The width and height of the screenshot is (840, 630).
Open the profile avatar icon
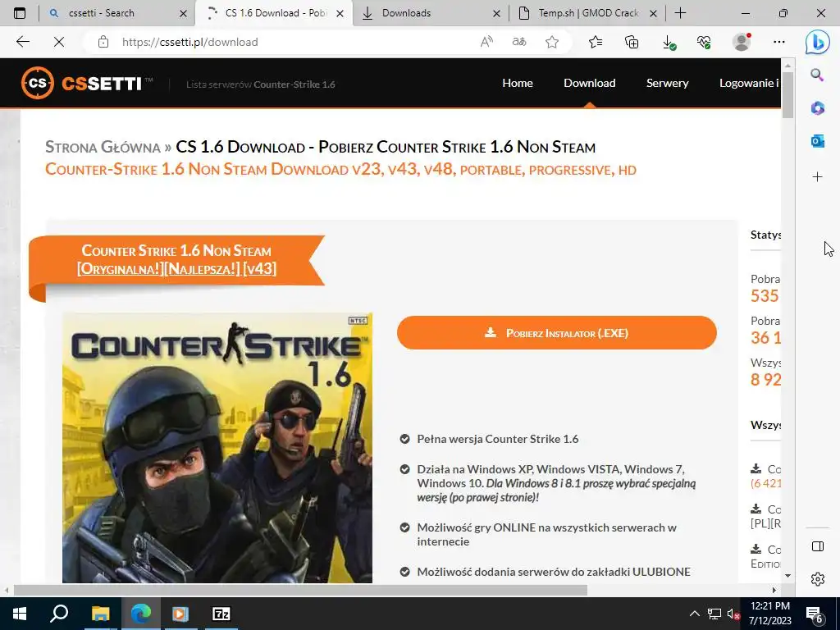[742, 42]
